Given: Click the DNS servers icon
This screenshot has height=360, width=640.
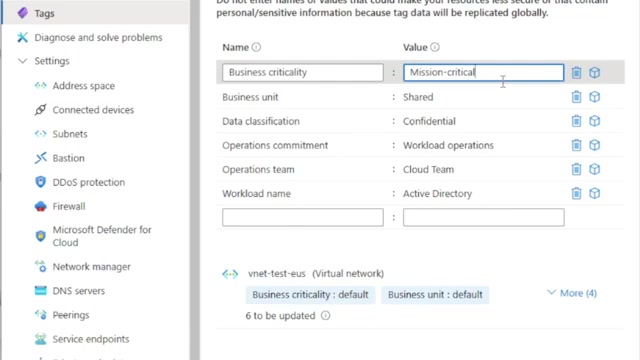Looking at the screenshot, I should [40, 291].
